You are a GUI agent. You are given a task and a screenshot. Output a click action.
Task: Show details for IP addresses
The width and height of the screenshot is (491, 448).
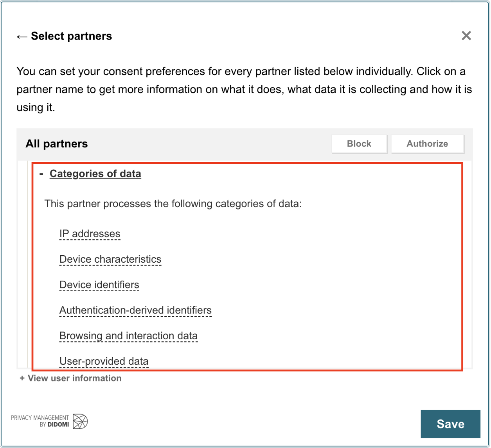click(90, 234)
